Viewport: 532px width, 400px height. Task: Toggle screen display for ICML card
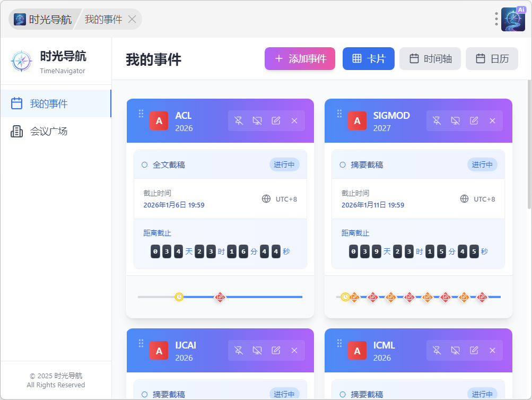coord(455,351)
